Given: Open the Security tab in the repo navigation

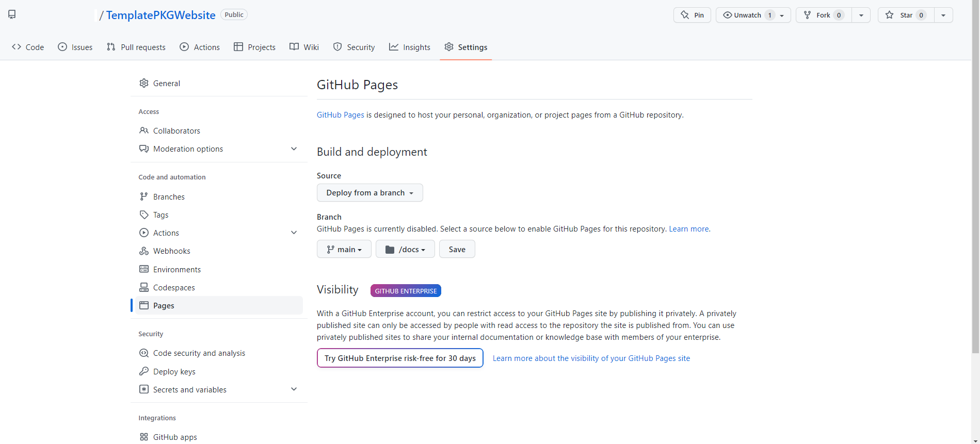Looking at the screenshot, I should coord(354,47).
